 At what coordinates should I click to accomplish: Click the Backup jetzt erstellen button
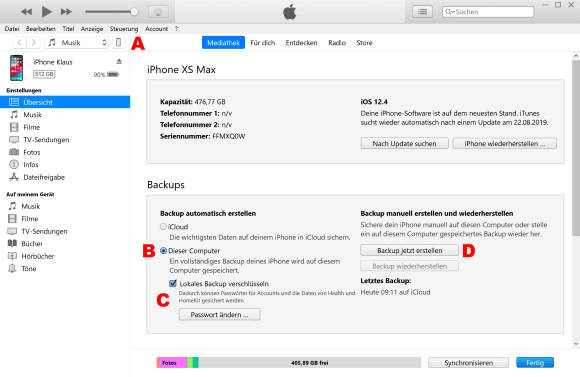[x=409, y=250]
